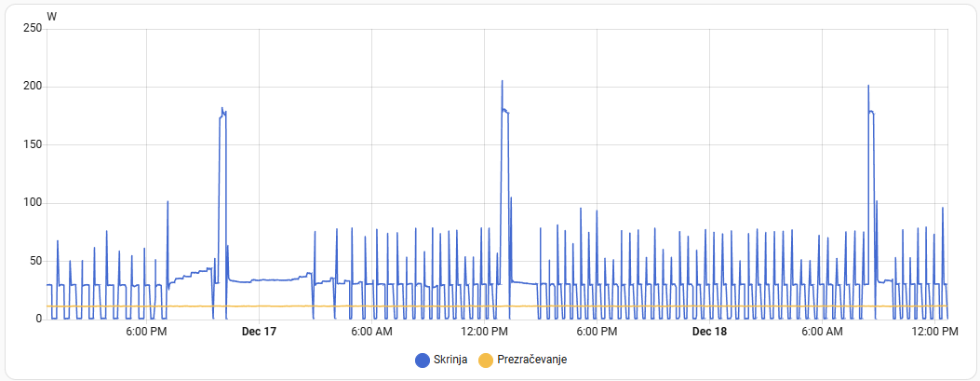Click the yellow Prezračevanje legend color dot
Image resolution: width=980 pixels, height=381 pixels.
click(485, 360)
